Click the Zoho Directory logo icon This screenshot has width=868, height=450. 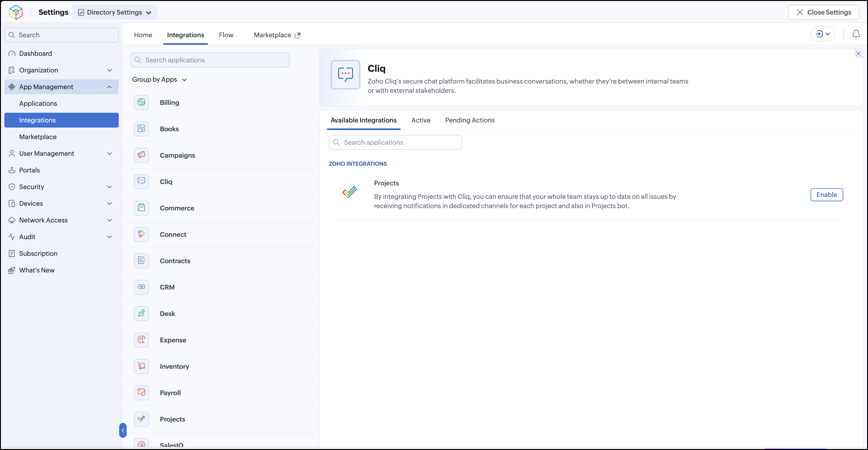(16, 12)
